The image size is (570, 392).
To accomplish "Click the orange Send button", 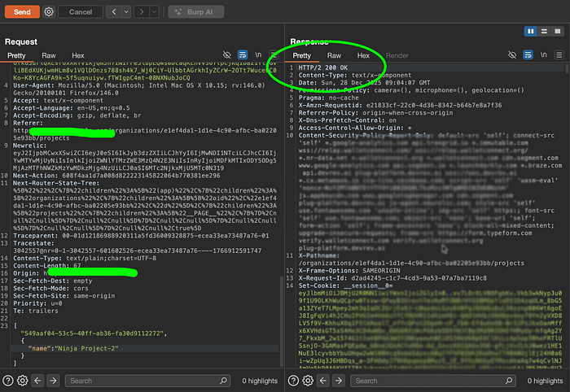I will 22,12.
